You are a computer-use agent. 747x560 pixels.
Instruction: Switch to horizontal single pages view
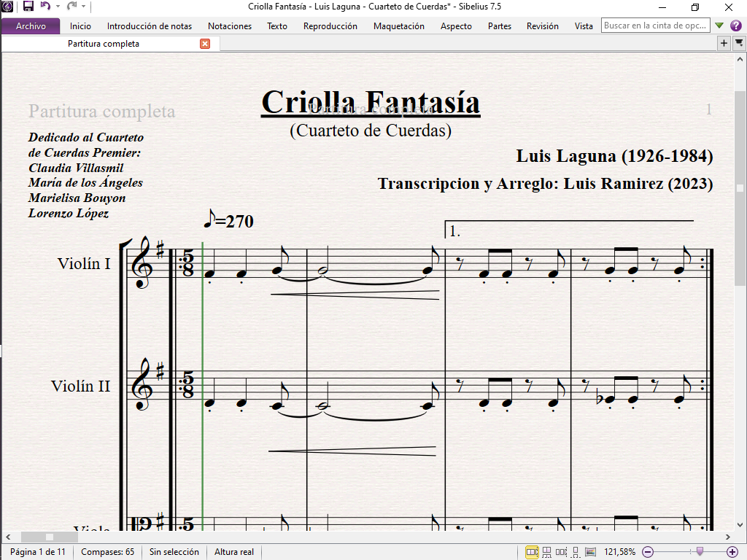[561, 552]
